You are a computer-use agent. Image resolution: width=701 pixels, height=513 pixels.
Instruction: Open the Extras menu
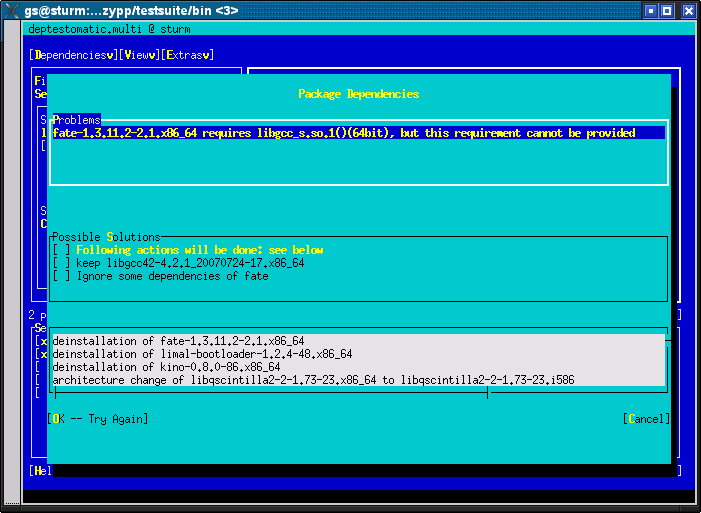[187, 55]
